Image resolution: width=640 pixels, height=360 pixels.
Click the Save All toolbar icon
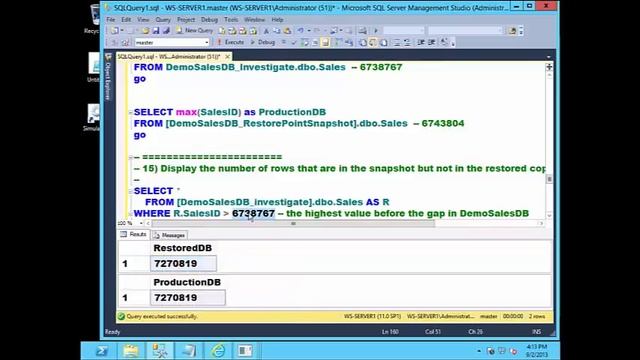pos(166,31)
